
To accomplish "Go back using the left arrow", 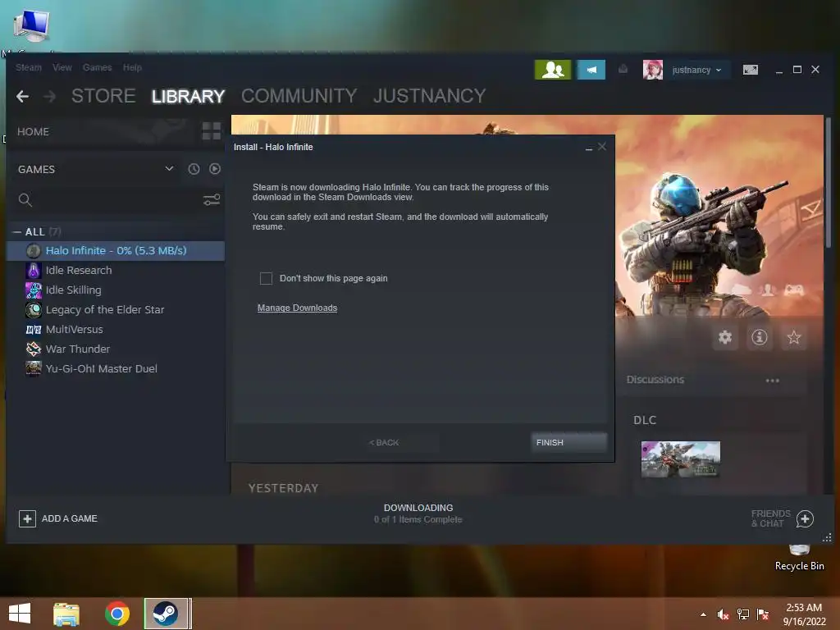I will pyautogui.click(x=22, y=97).
